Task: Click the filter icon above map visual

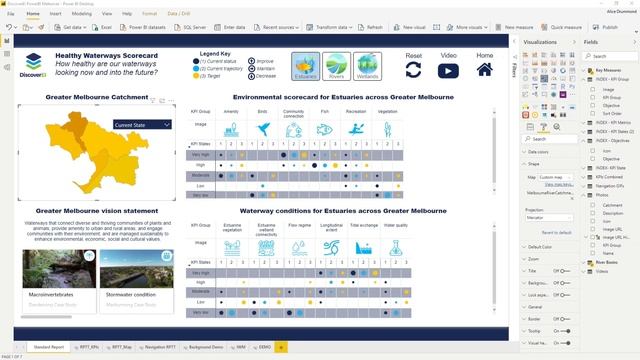Action: (153, 100)
